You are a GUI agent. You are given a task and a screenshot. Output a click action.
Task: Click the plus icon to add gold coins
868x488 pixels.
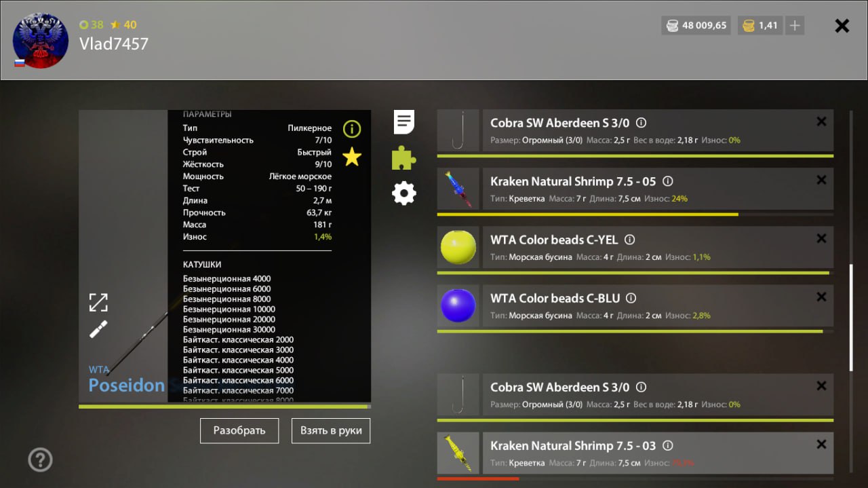point(795,26)
